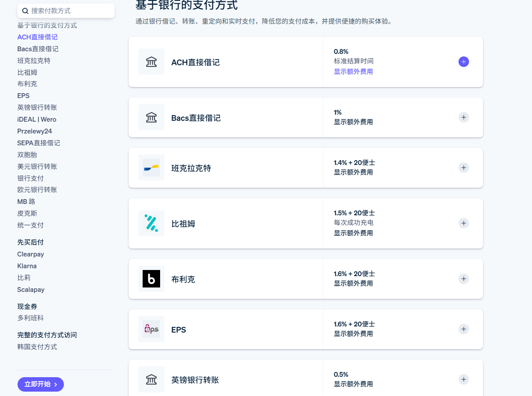532x396 pixels.
Task: Expand the 英镑银行转账 card plus button
Action: pos(464,379)
